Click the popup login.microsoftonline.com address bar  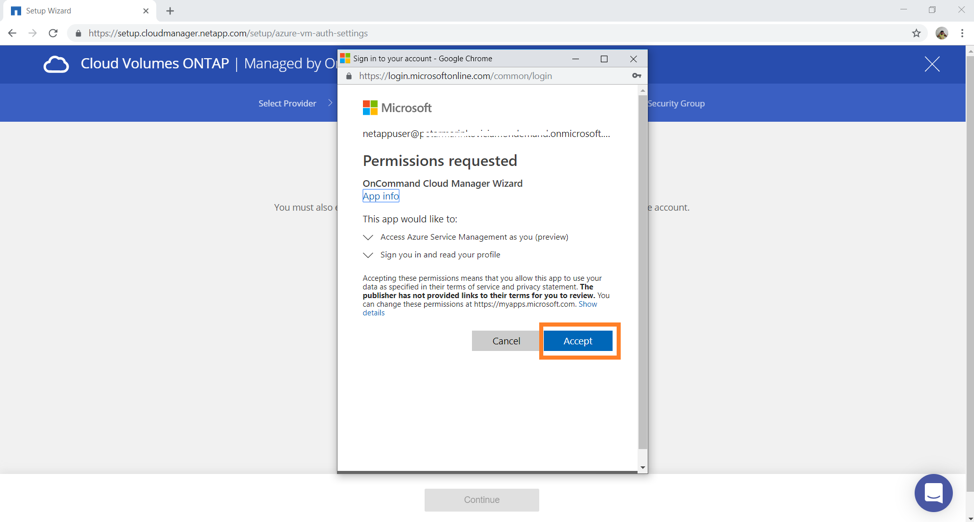click(x=455, y=76)
